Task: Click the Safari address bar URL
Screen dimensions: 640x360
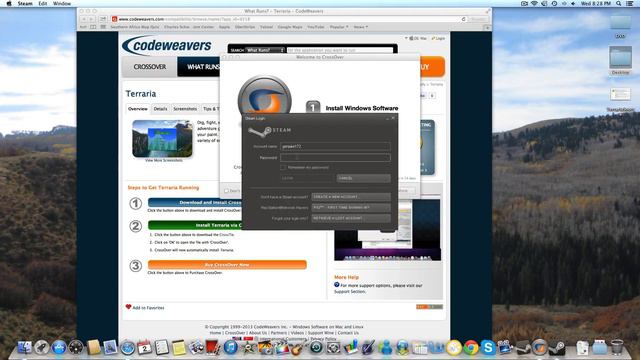Action: pyautogui.click(x=286, y=19)
